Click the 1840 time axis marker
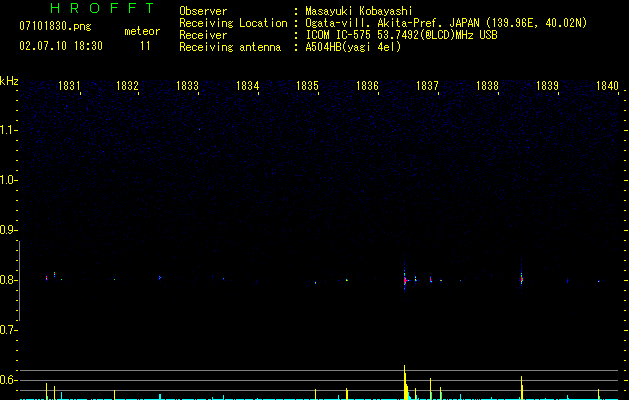The image size is (629, 400). click(x=607, y=85)
